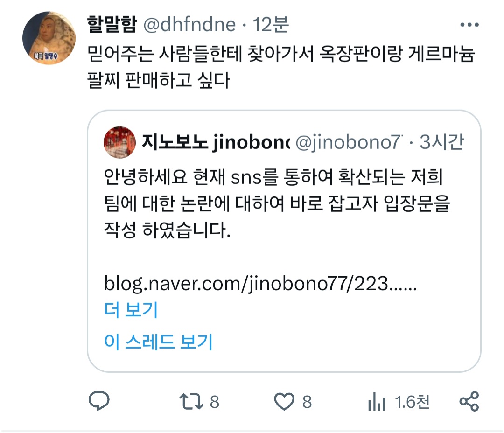Viewport: 504px width, 433px height.
Task: View analytics via the bar chart icon
Action: (x=377, y=401)
